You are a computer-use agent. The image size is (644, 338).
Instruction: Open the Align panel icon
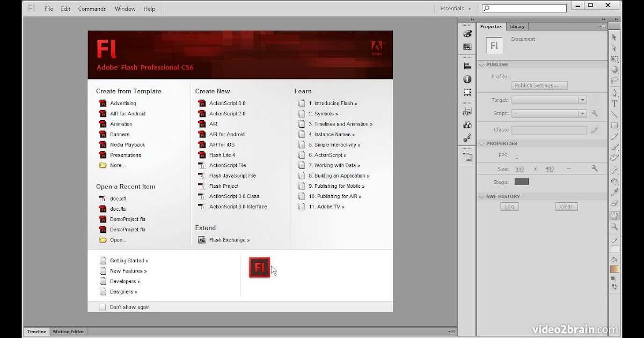tap(467, 66)
